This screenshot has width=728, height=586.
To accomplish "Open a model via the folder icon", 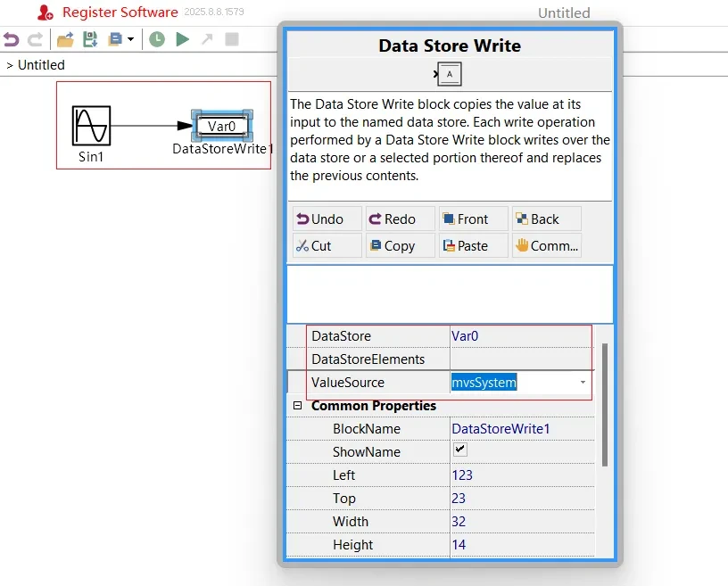I will pos(63,39).
